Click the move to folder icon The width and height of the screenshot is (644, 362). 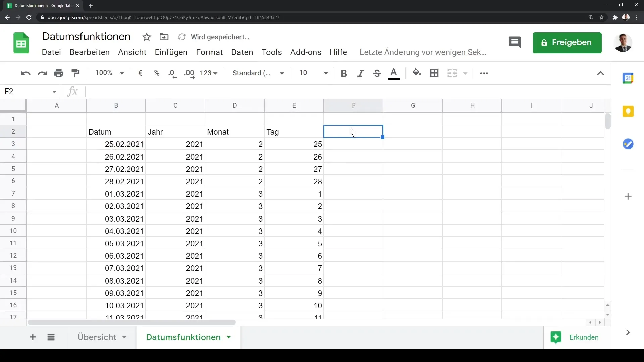[164, 37]
